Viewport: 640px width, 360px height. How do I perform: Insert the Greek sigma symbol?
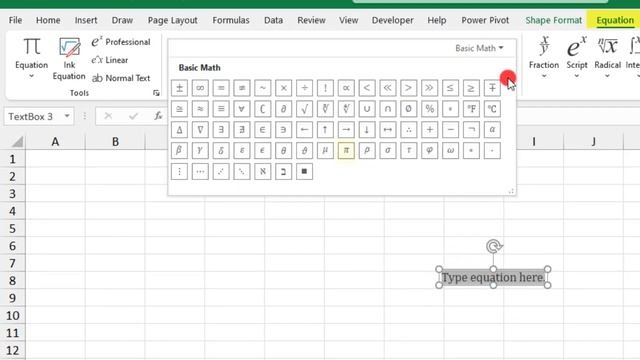point(388,151)
